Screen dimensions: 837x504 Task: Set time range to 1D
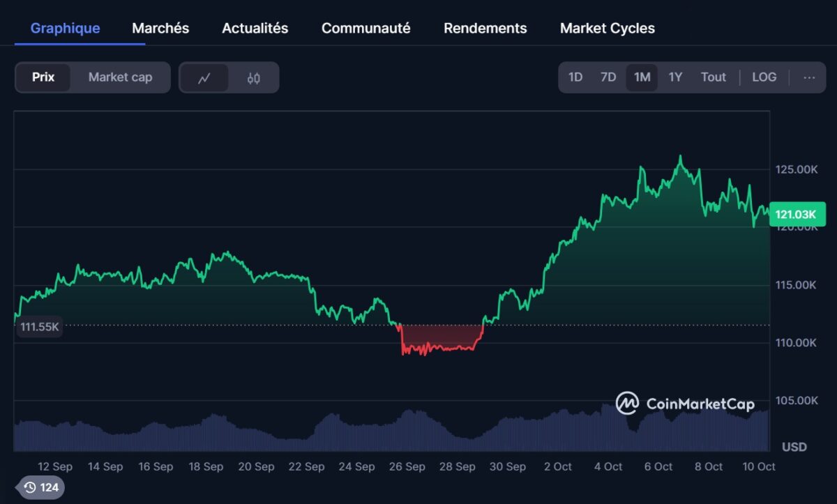[x=575, y=77]
